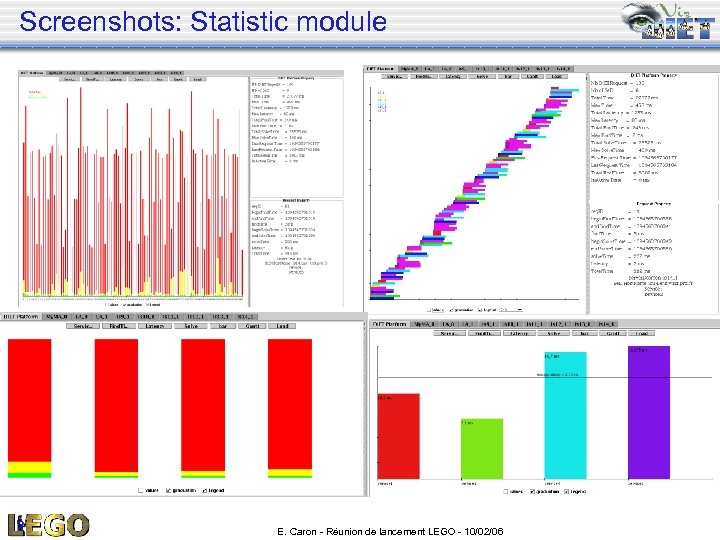The image size is (720, 540).
Task: Select MyMA_0 tab in stacked-bar window
Action: (x=57, y=317)
